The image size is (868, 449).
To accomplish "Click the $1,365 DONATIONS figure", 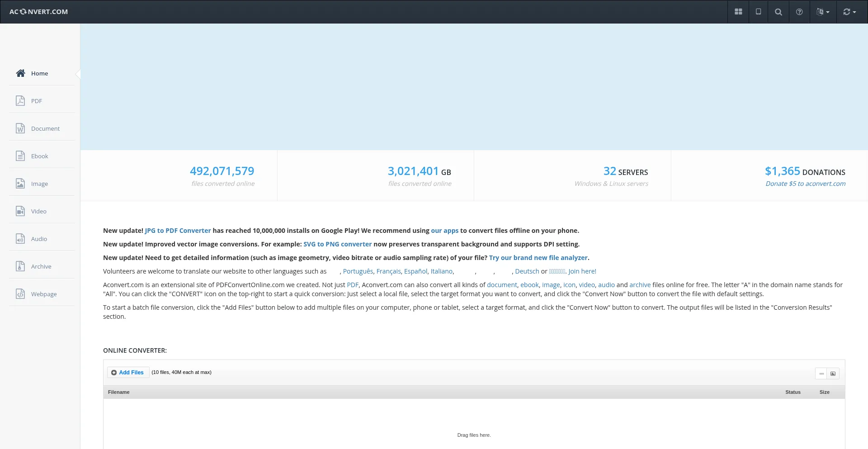I will click(805, 171).
